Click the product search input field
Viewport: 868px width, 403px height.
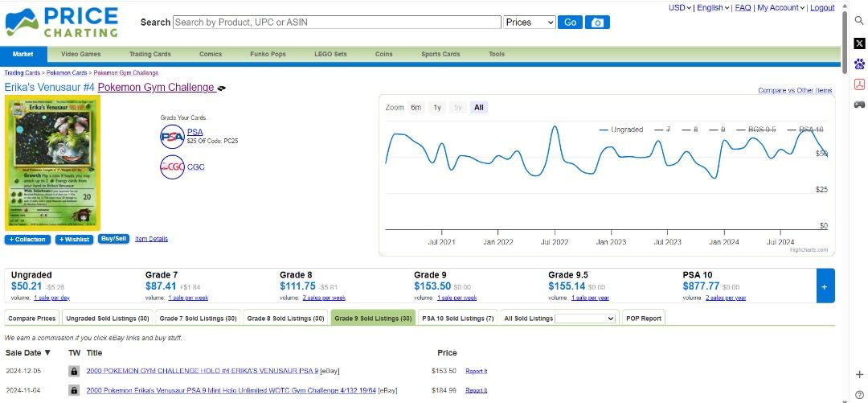click(x=337, y=23)
